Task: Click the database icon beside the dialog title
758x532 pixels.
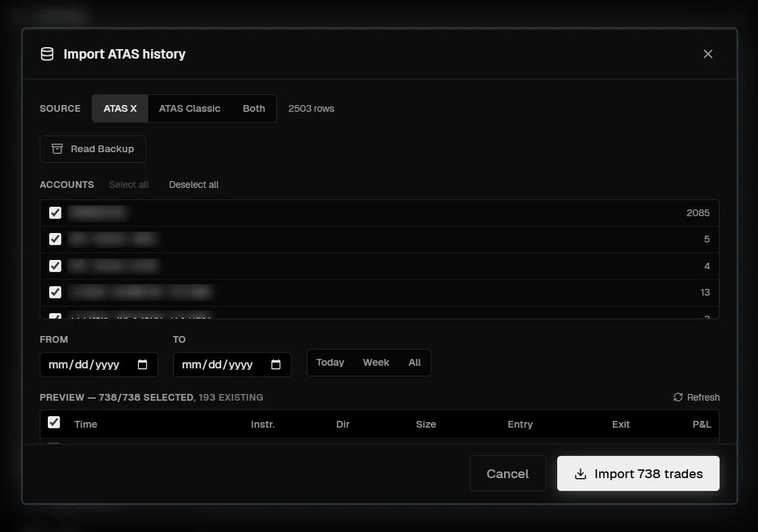Action: tap(47, 54)
